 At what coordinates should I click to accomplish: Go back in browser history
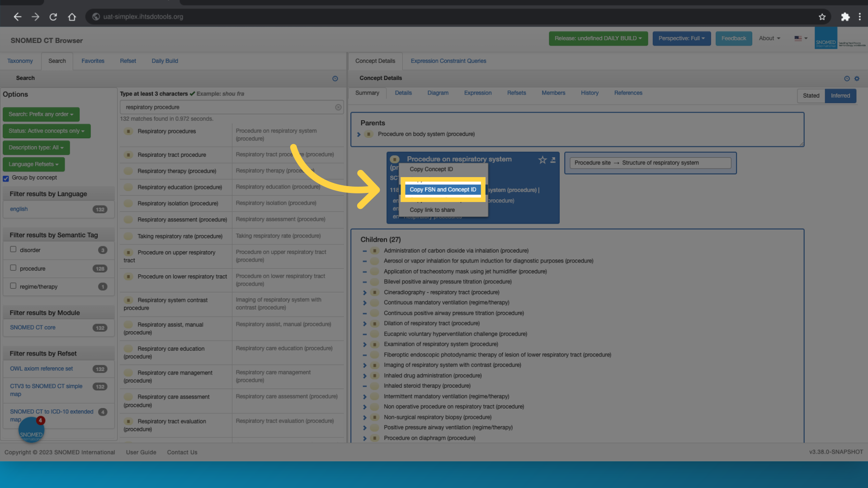17,17
